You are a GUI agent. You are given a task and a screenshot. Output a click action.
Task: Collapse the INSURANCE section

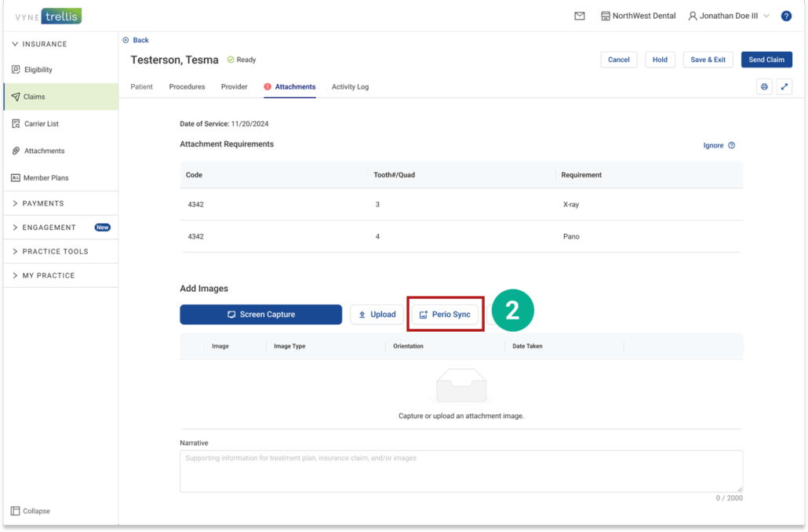point(44,44)
